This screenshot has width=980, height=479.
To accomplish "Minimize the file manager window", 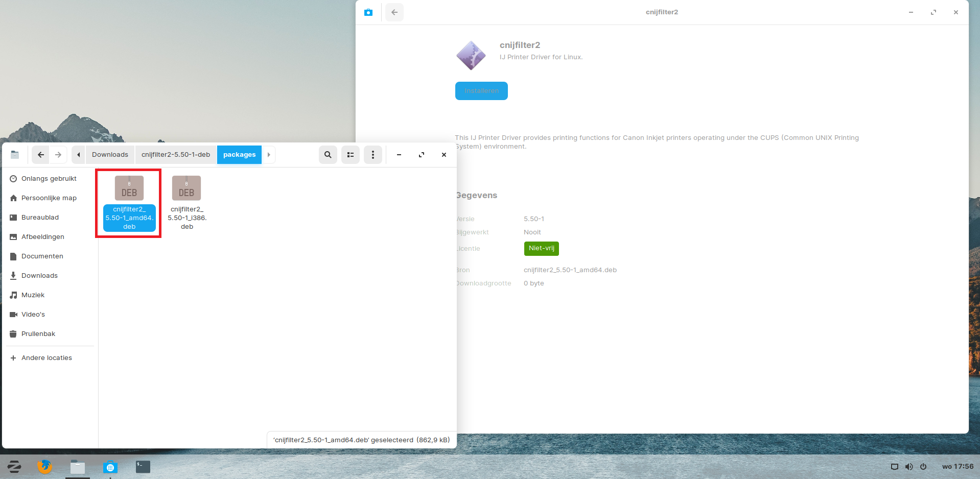I will coord(399,155).
